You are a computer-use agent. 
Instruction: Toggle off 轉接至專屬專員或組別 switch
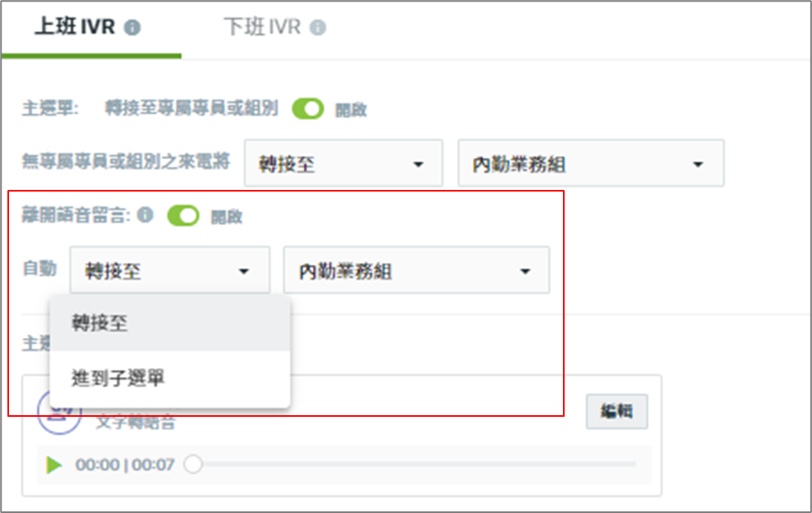[x=308, y=109]
